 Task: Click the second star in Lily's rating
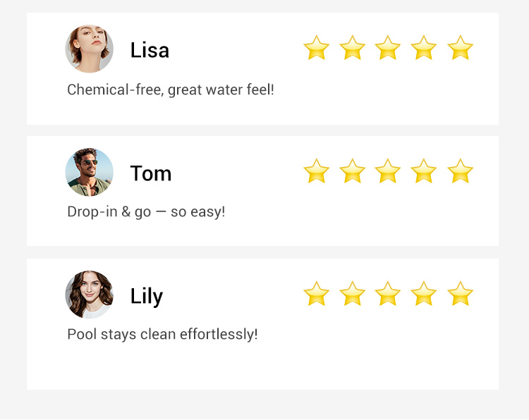[352, 294]
